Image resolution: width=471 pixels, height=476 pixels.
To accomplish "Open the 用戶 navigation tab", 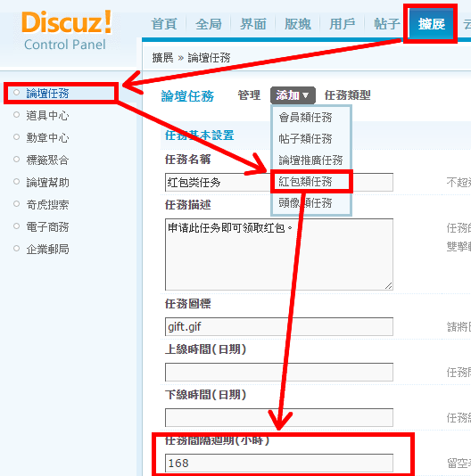I will coord(343,24).
